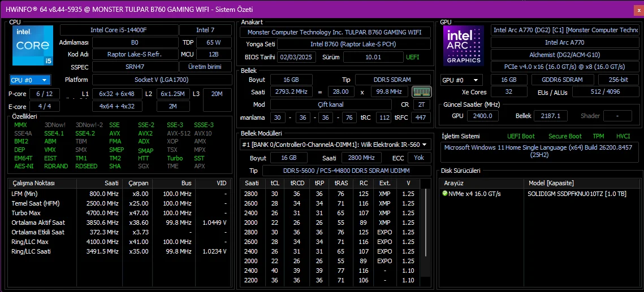Viewport: 644px width, 292px height.
Task: Click the Intel 7 process field
Action: [205, 30]
